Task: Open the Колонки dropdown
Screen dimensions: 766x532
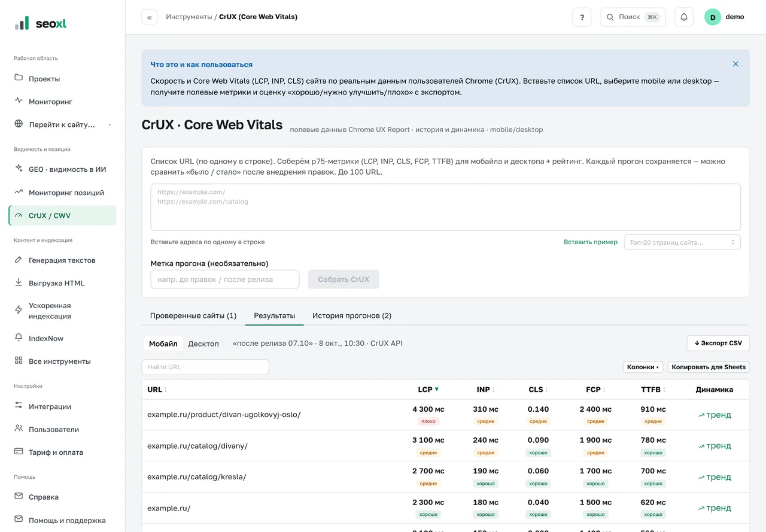Action: tap(643, 367)
